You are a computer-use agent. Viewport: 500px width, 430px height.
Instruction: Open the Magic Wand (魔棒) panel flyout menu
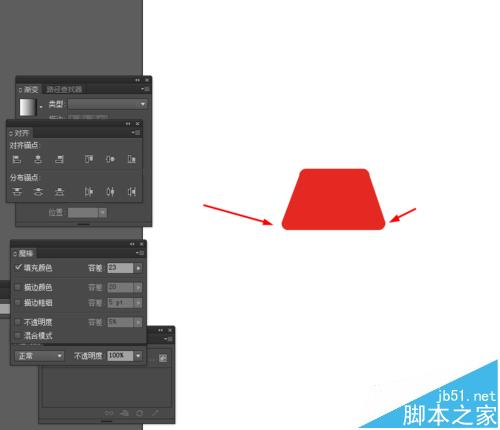(140, 253)
